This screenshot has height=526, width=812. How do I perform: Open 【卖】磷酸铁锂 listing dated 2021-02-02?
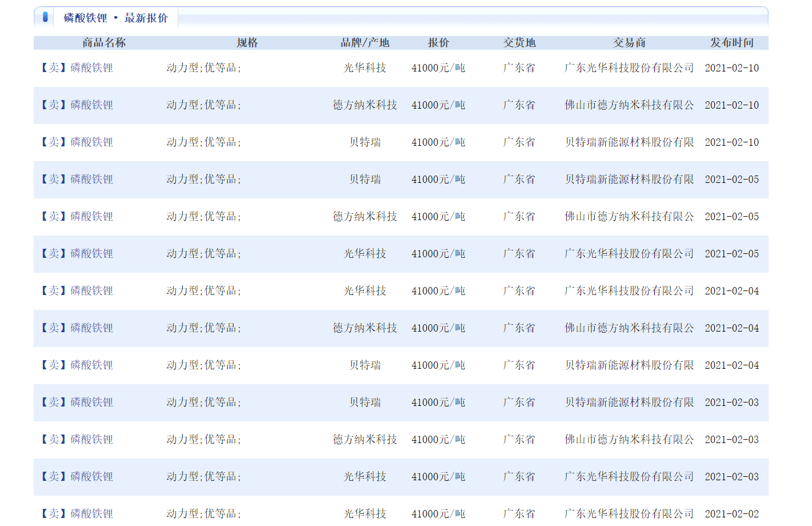[x=77, y=513]
